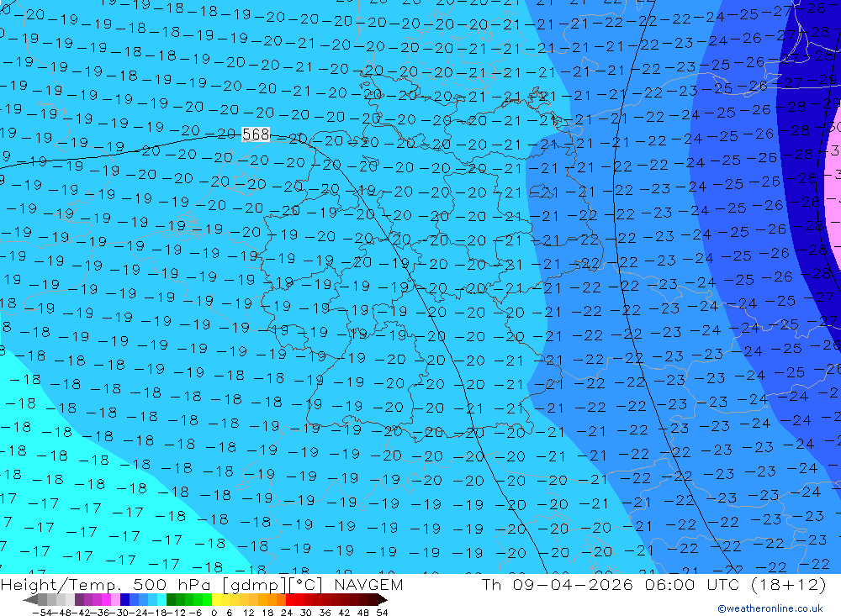Image resolution: width=841 pixels, height=616 pixels.
Task: Click the NAVGEM model name in the title
Action: coord(368,585)
